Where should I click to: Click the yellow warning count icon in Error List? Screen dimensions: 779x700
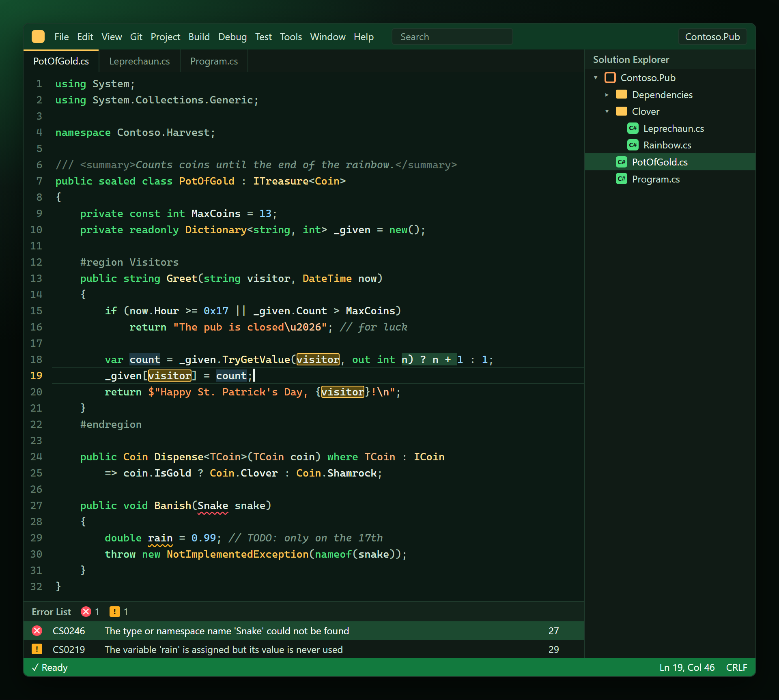(x=115, y=612)
